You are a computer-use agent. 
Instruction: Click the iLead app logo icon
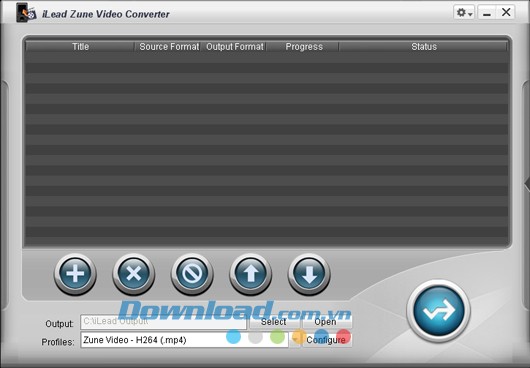(x=26, y=13)
